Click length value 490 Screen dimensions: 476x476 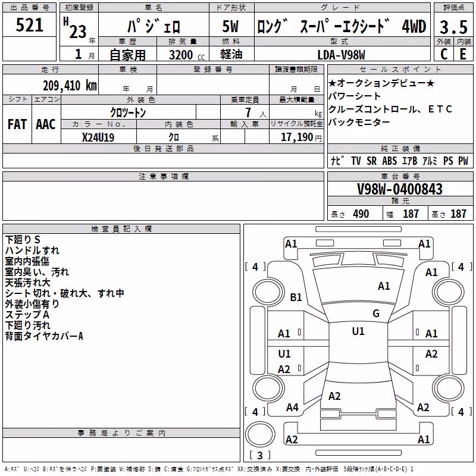pyautogui.click(x=361, y=214)
